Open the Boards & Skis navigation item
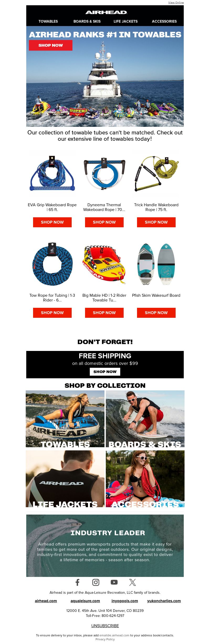 tap(87, 21)
